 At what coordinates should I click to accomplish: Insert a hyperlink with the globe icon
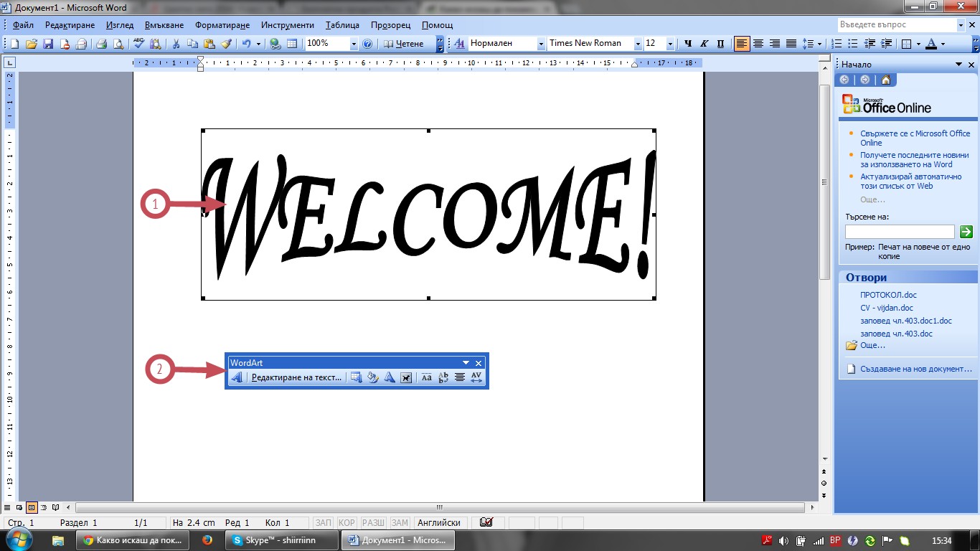(x=275, y=44)
